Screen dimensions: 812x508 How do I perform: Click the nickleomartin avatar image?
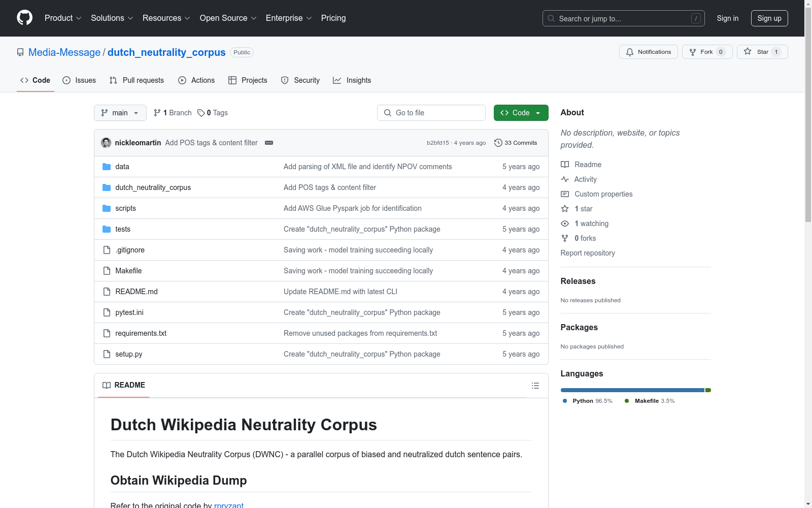[106, 143]
